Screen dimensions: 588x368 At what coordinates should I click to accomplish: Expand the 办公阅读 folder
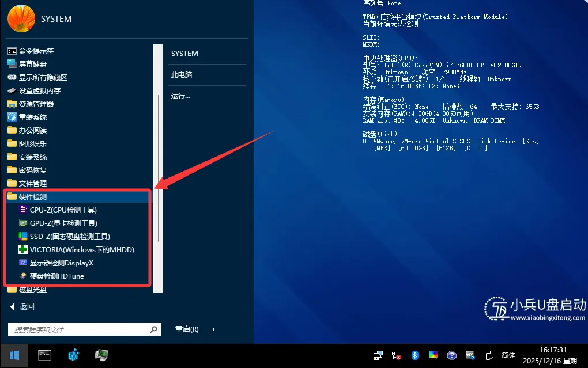[33, 130]
